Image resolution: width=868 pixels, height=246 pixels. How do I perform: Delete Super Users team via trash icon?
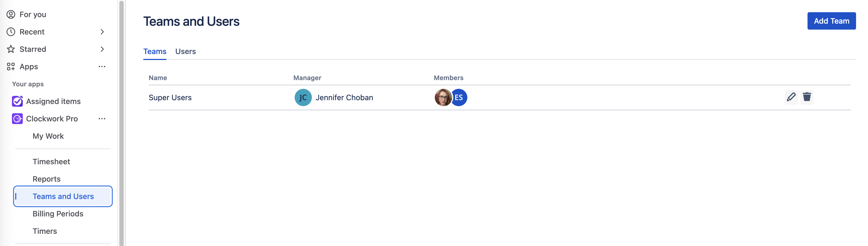point(807,97)
